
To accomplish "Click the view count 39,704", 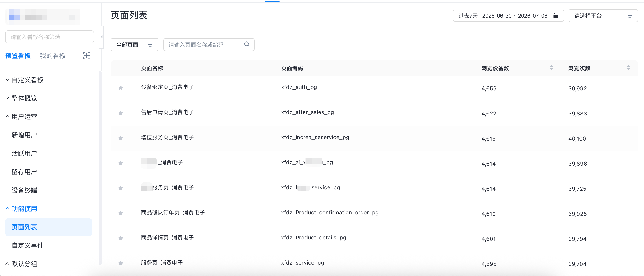I will tap(577, 264).
